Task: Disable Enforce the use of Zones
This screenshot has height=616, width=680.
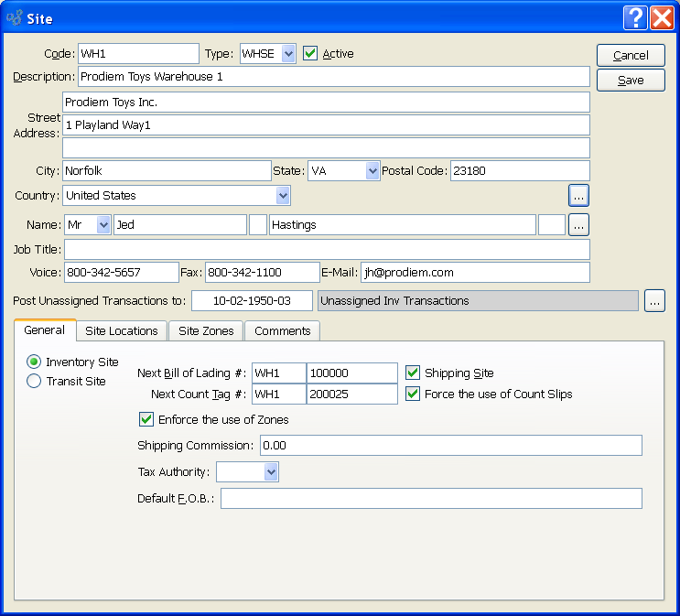Action: pos(146,420)
